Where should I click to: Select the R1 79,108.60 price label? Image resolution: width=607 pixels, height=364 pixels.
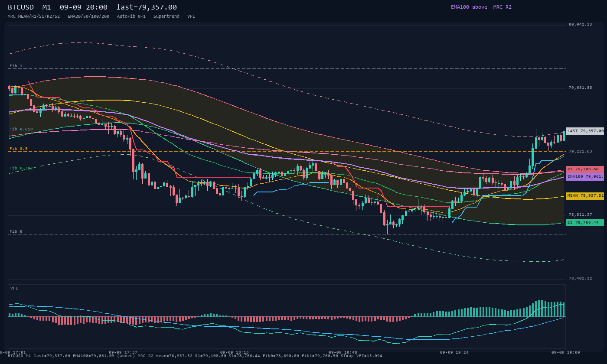coord(585,169)
